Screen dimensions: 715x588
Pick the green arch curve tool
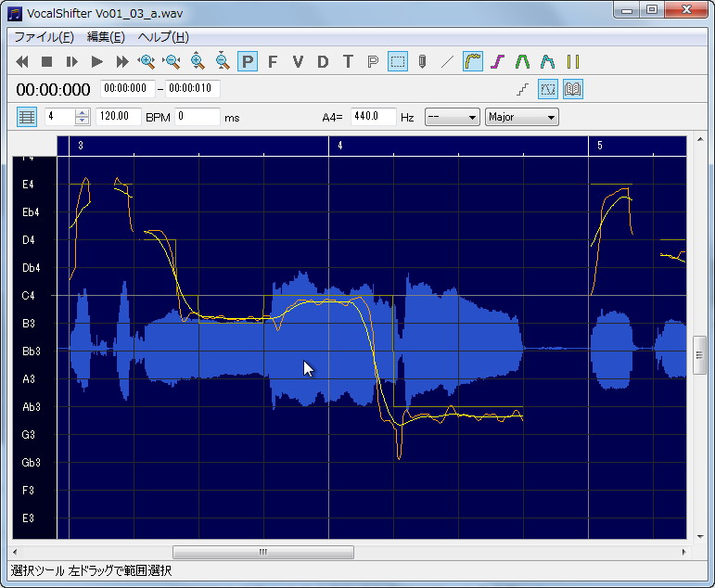[522, 61]
